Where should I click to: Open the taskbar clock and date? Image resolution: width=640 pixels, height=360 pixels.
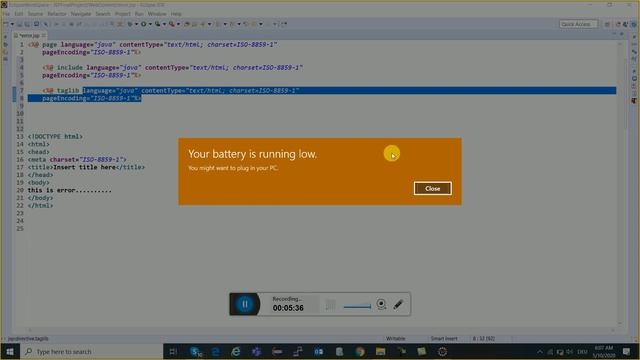tap(604, 351)
